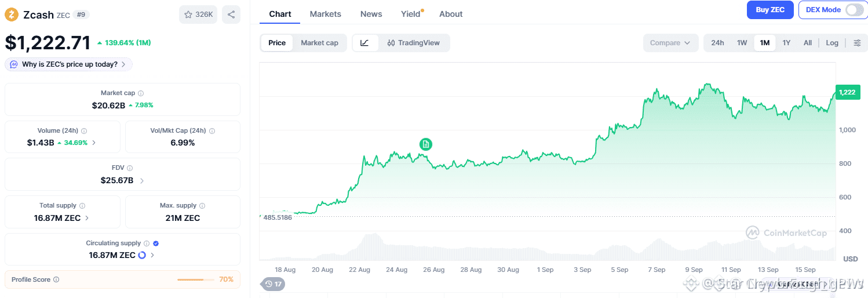Viewport: 868px width, 298px height.
Task: Add Zcash to watchlist with star icon
Action: point(198,14)
